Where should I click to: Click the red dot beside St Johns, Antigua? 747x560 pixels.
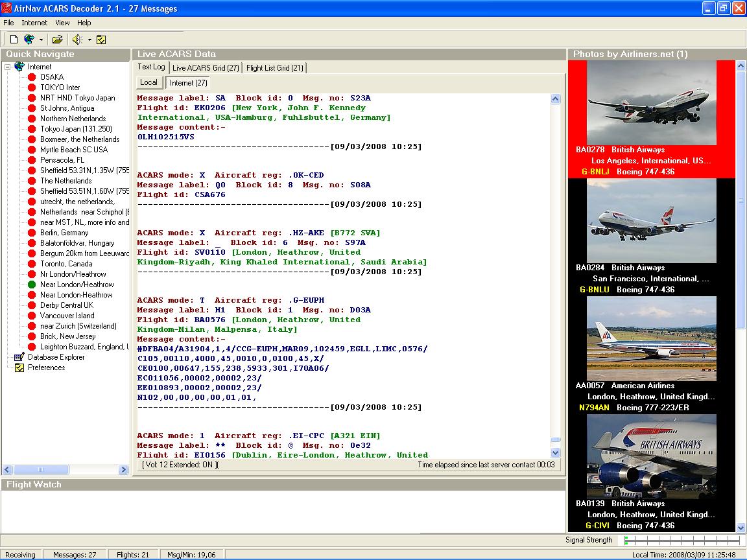pyautogui.click(x=32, y=109)
